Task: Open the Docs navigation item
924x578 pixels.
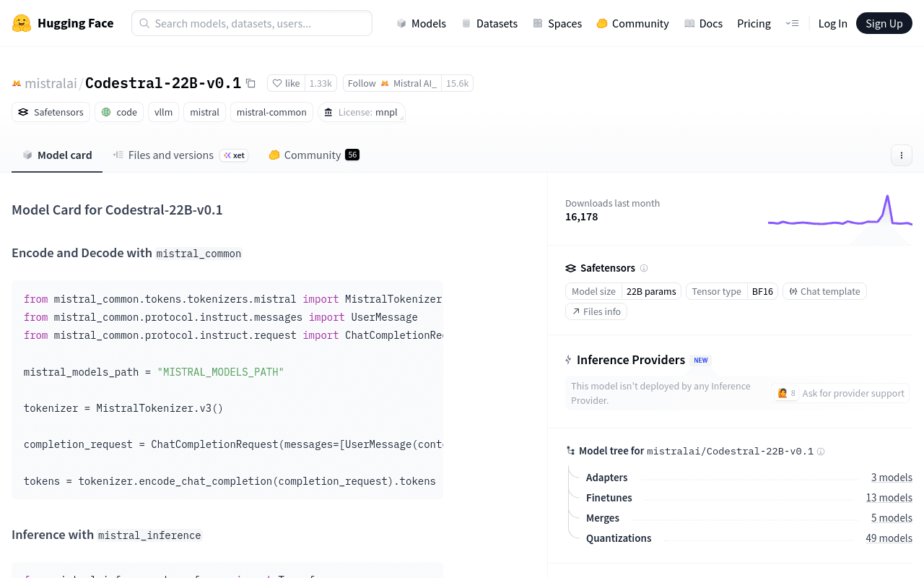Action: click(704, 23)
